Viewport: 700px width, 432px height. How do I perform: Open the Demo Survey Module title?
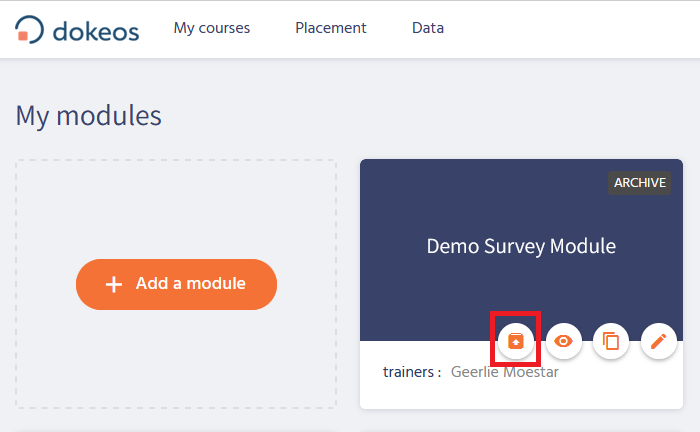[x=521, y=246]
